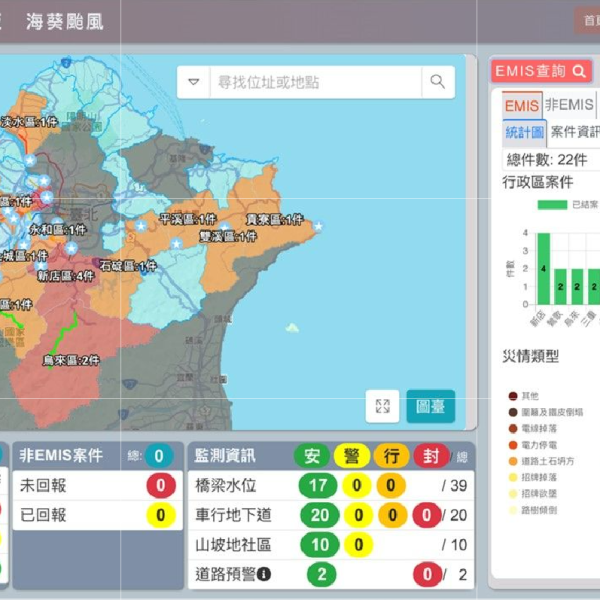The width and height of the screenshot is (600, 600).
Task: Open the EMIS查詢 search button
Action: [541, 71]
